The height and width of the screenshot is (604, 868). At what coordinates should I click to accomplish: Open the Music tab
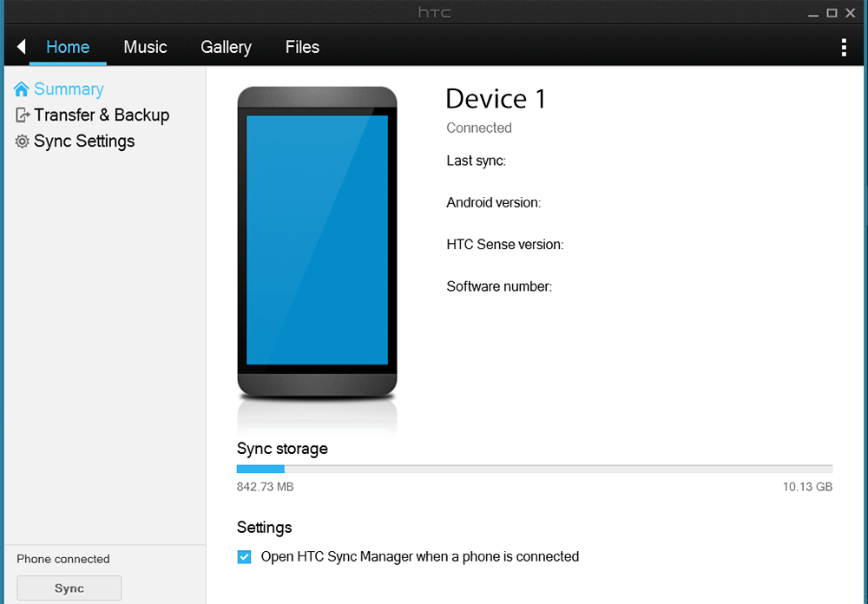tap(145, 47)
